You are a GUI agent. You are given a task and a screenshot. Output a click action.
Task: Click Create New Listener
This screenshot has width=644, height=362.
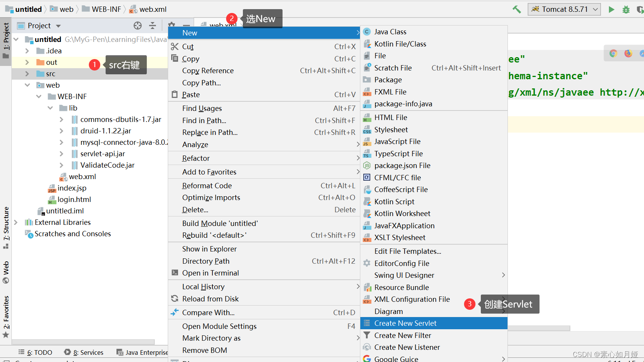coord(434,347)
